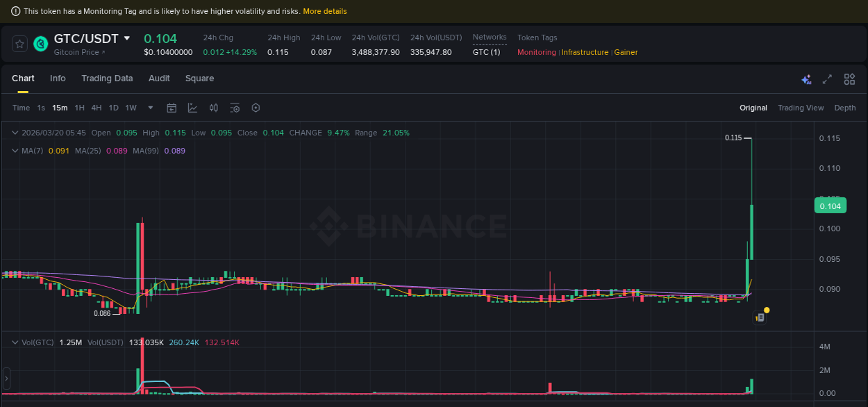Click the More details warning link
Viewport: 868px width, 407px height.
point(324,11)
